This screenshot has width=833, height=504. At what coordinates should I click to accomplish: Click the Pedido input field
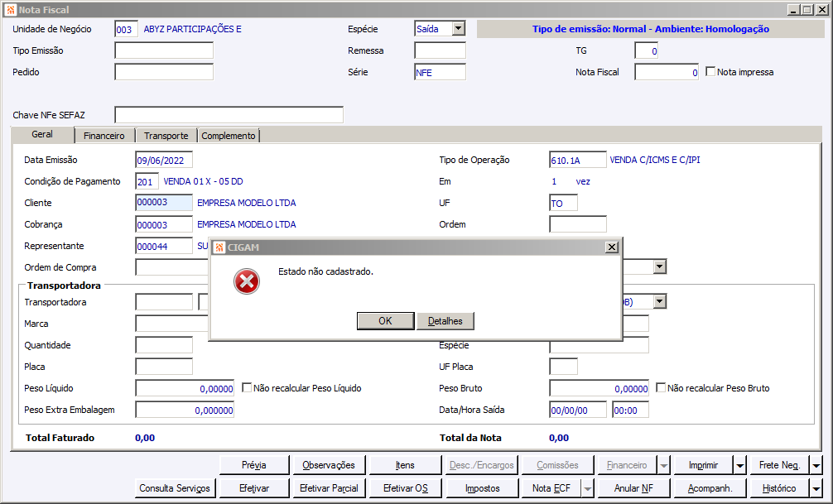164,72
